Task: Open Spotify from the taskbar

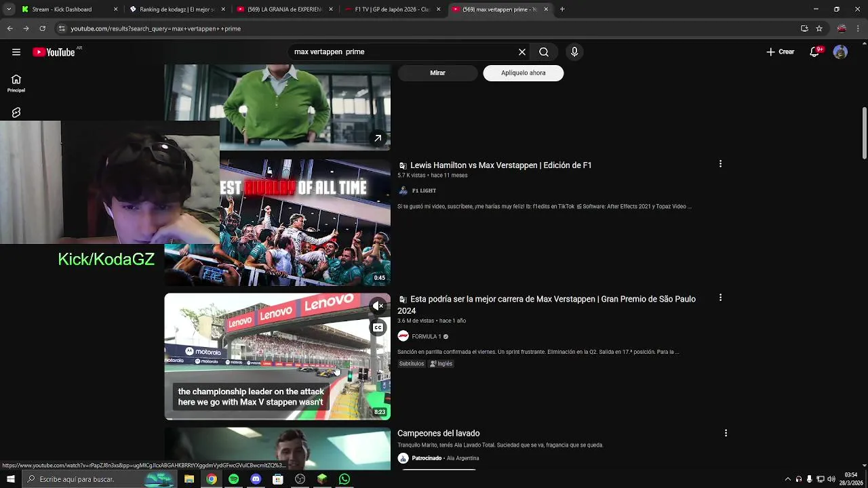Action: point(233,479)
